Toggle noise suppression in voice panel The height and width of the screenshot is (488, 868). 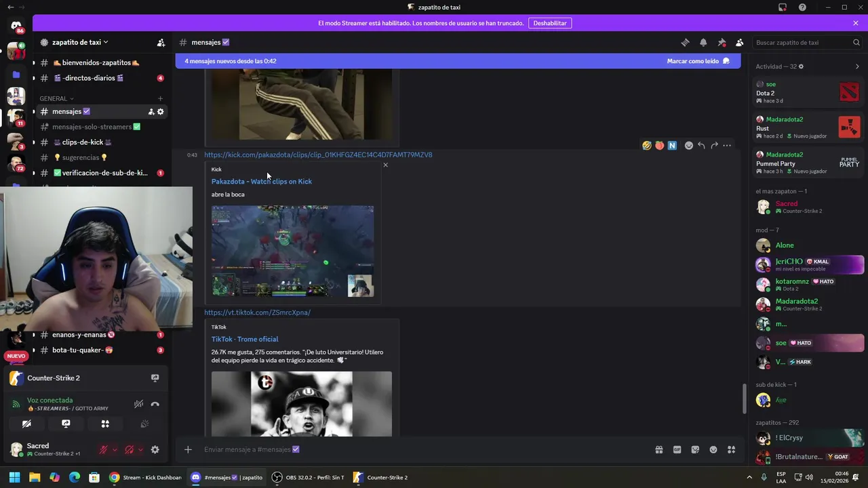[x=138, y=404]
